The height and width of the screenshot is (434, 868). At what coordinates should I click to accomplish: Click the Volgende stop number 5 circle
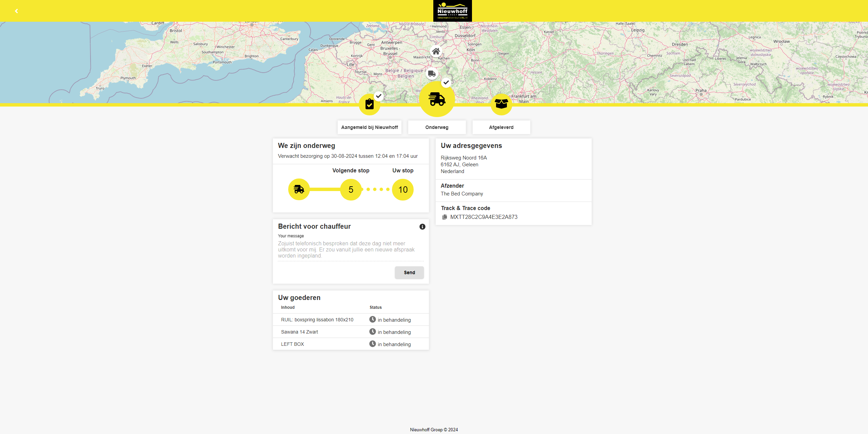tap(351, 189)
